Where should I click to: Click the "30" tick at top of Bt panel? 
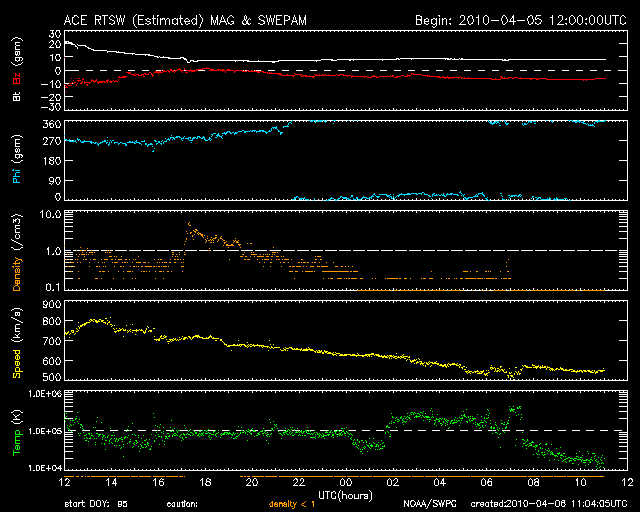pos(56,34)
